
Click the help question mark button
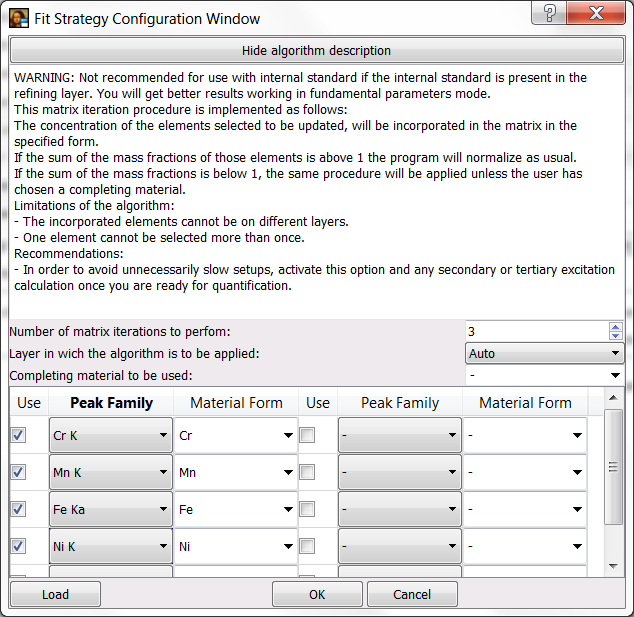pyautogui.click(x=551, y=13)
